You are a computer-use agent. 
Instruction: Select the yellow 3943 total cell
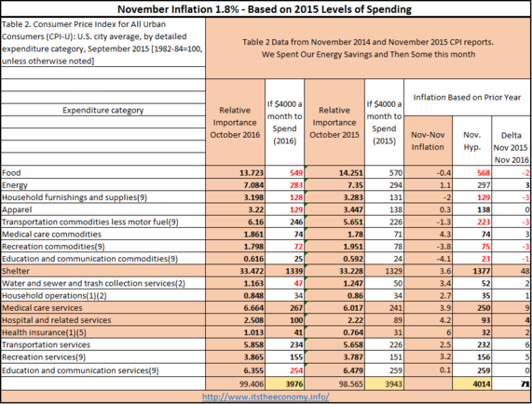click(x=384, y=384)
